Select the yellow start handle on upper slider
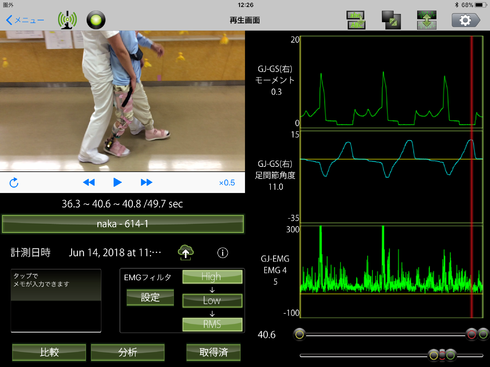490x367 pixels. click(300, 334)
